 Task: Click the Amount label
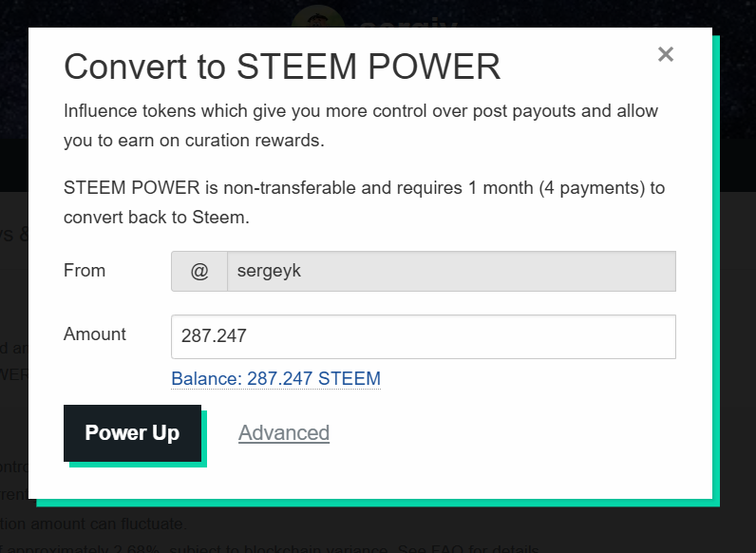[95, 334]
